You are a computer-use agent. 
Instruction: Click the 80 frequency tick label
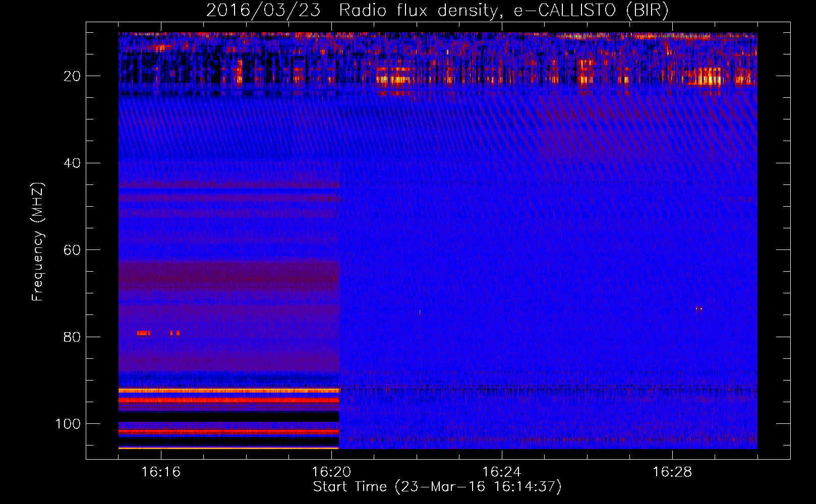[x=72, y=337]
